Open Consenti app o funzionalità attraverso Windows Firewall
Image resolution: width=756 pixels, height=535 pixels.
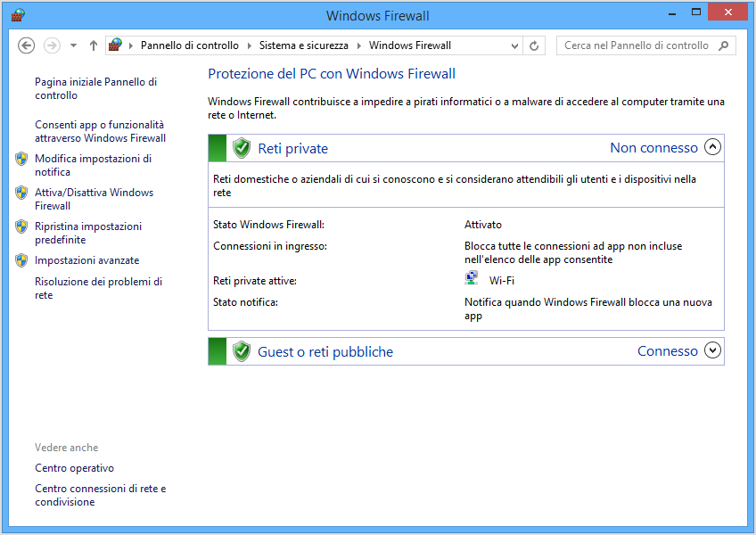[100, 131]
